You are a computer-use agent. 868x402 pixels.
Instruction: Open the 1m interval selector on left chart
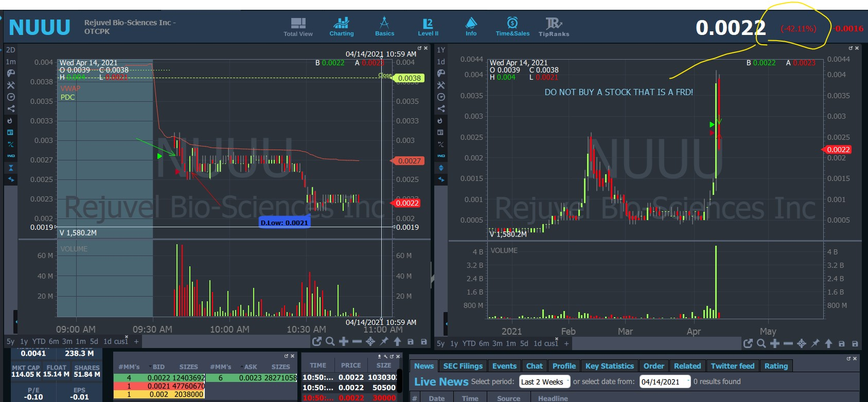click(11, 62)
